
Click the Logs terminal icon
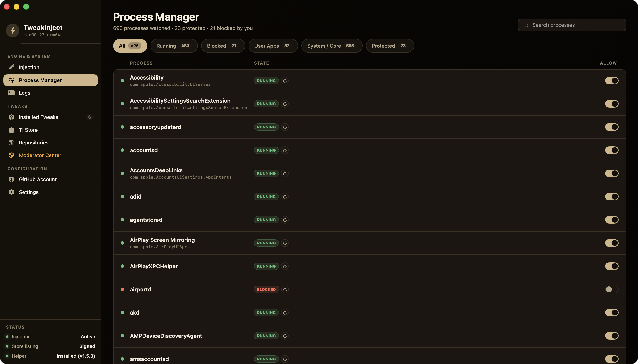pyautogui.click(x=11, y=93)
